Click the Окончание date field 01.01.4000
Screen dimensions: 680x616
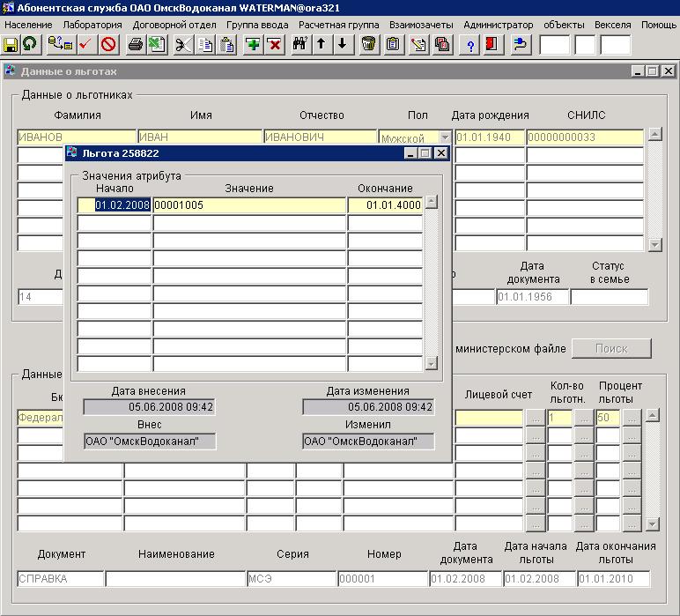[x=385, y=204]
